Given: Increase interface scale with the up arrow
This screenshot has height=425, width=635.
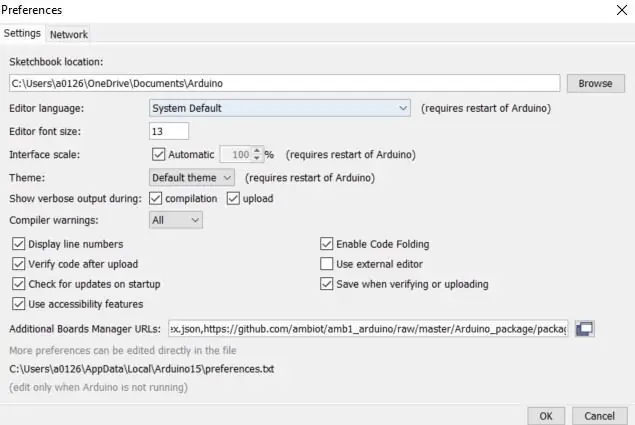Looking at the screenshot, I should (x=256, y=151).
